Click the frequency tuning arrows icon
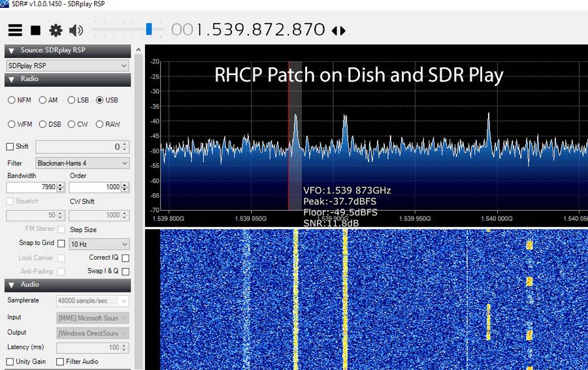 pos(338,30)
